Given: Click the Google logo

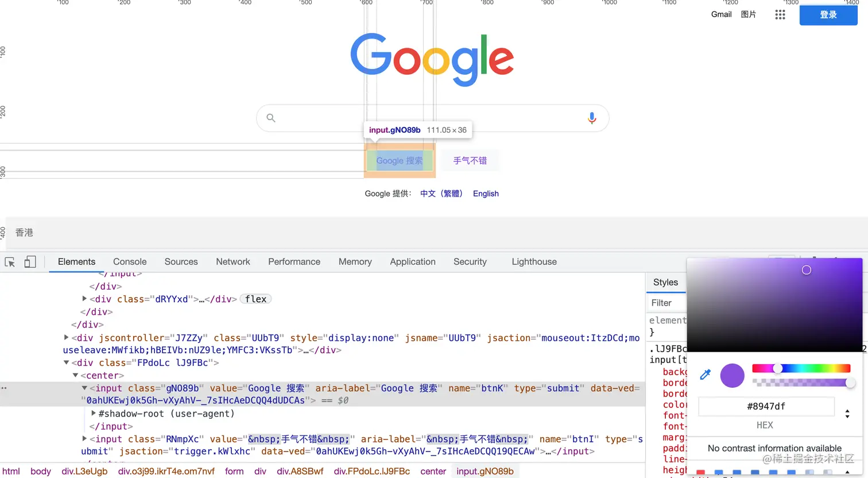Looking at the screenshot, I should pyautogui.click(x=432, y=60).
